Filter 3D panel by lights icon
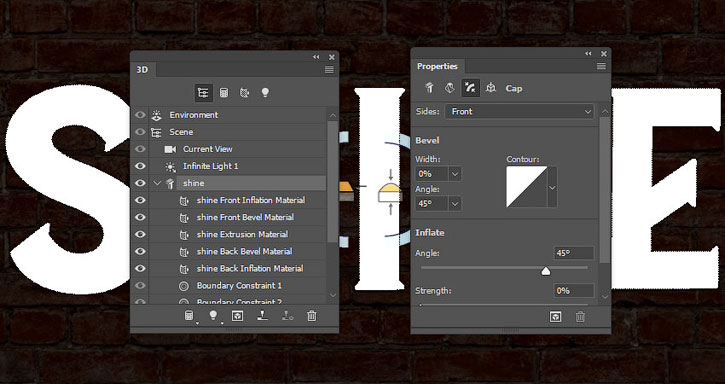The width and height of the screenshot is (725, 384). click(265, 93)
